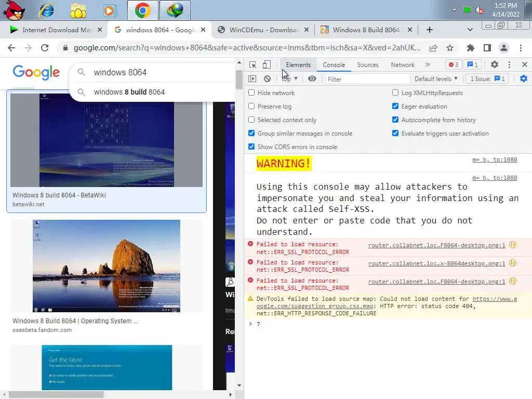Click the page's horizontal scrollbar thumb

[56, 395]
